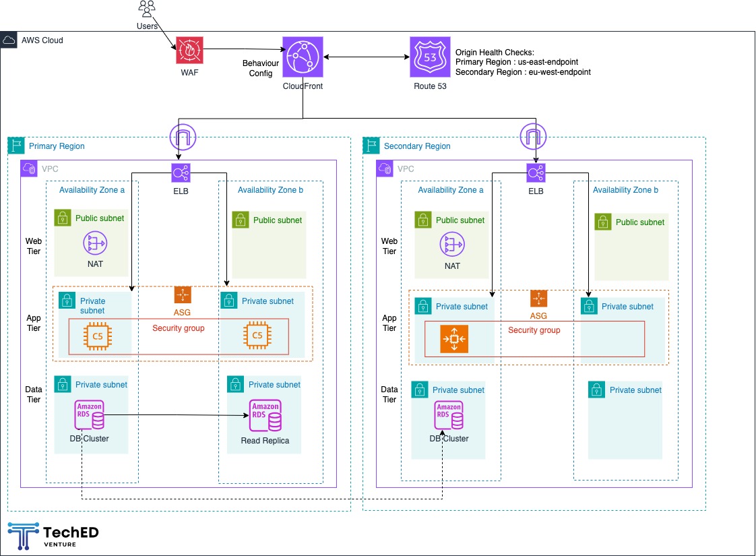Select the App Tier label in Secondary Region
This screenshot has height=556, width=756.
pyautogui.click(x=389, y=323)
